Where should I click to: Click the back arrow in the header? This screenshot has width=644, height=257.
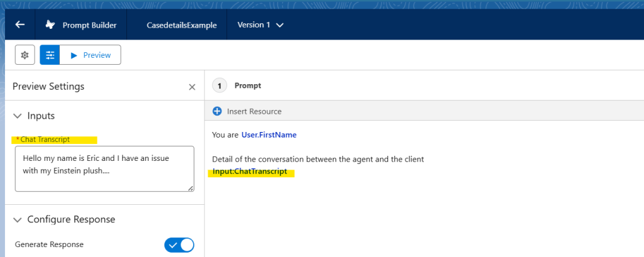(19, 25)
